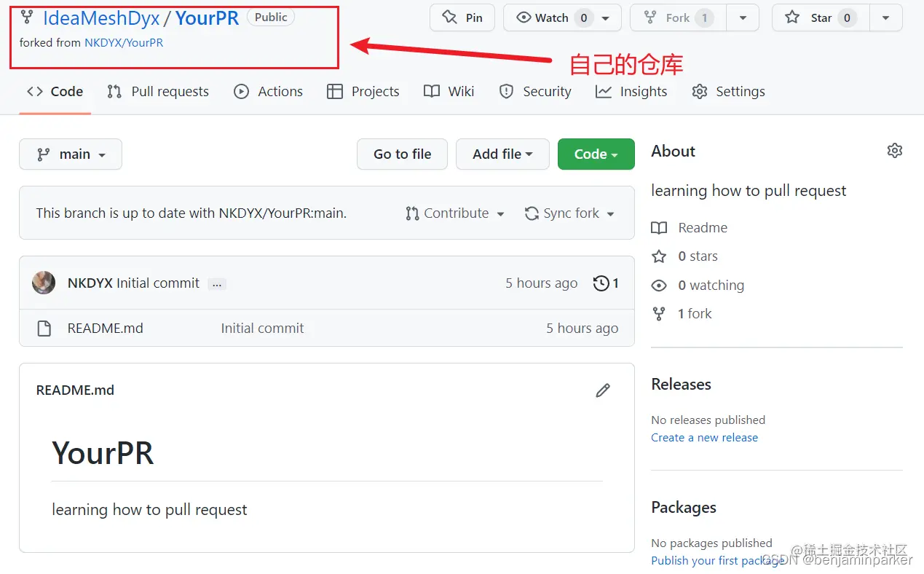Edit the README with the pencil icon
The height and width of the screenshot is (574, 924).
coord(603,390)
